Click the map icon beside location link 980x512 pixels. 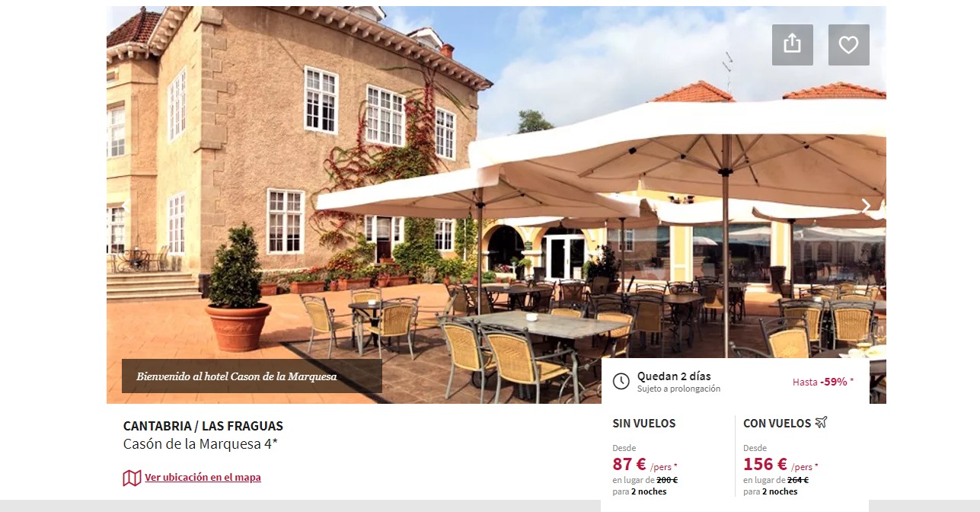click(x=132, y=478)
